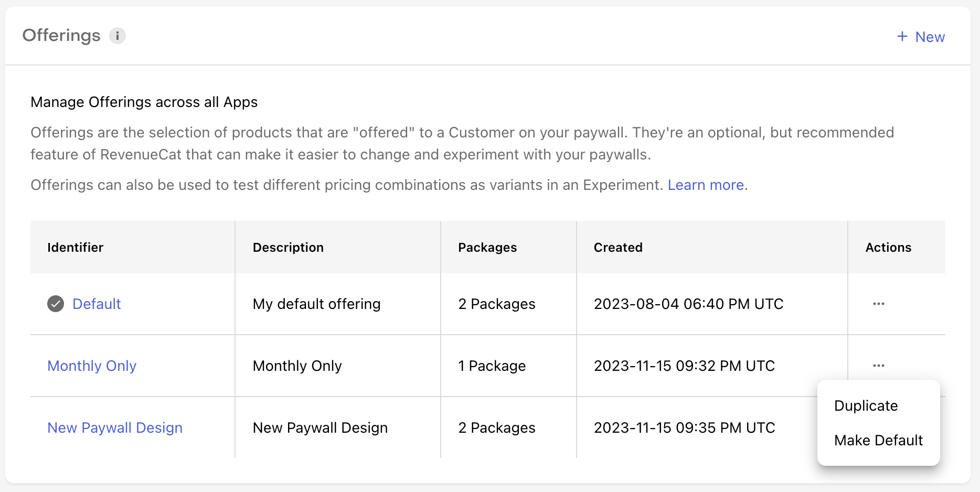Screen dimensions: 980x492
Task: Choose Duplicate from the actions menu
Action: coord(866,405)
